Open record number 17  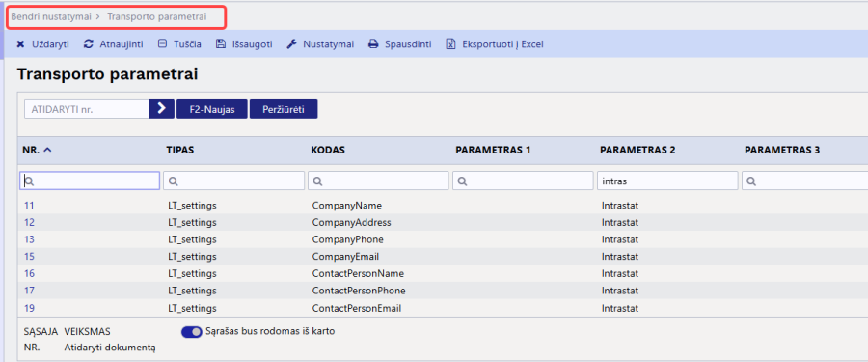29,291
